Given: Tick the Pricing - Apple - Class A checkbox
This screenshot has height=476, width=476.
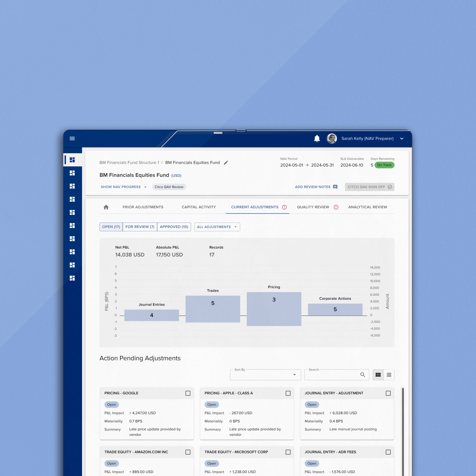Looking at the screenshot, I should tap(288, 393).
